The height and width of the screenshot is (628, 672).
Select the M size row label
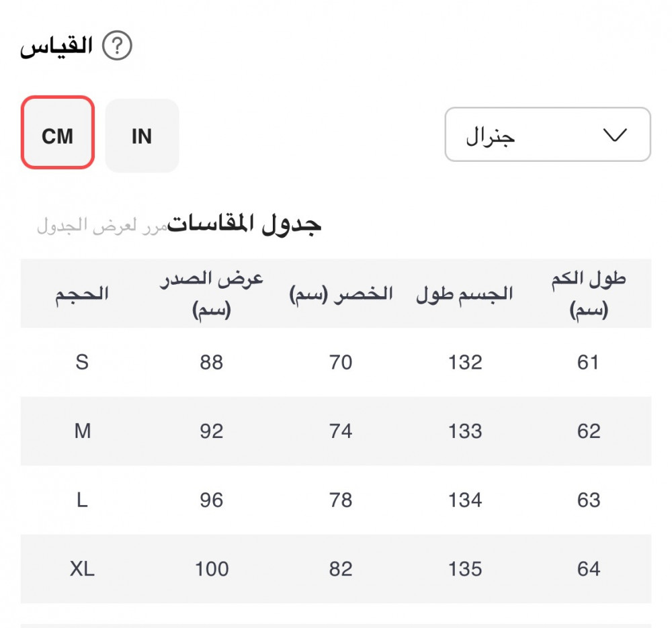tap(82, 431)
